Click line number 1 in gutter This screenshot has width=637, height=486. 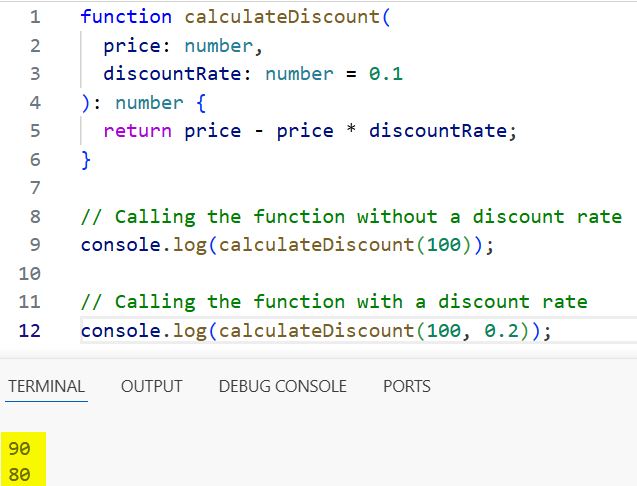click(x=35, y=17)
